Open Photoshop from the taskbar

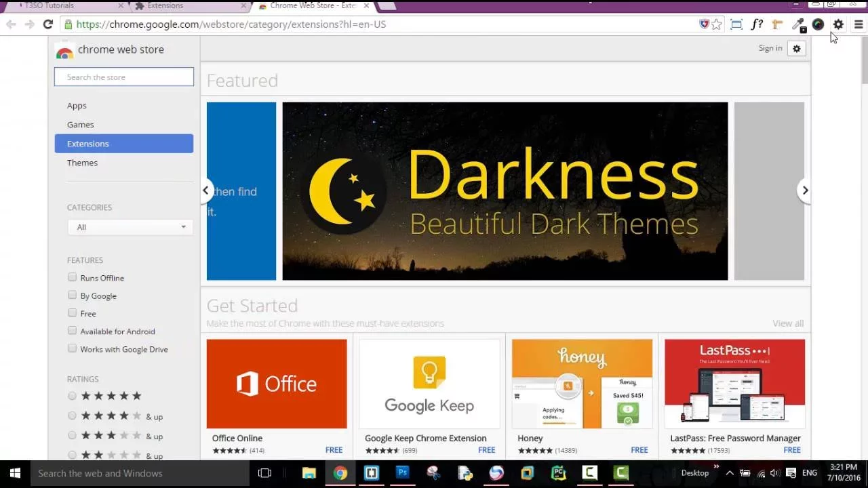[x=403, y=473]
